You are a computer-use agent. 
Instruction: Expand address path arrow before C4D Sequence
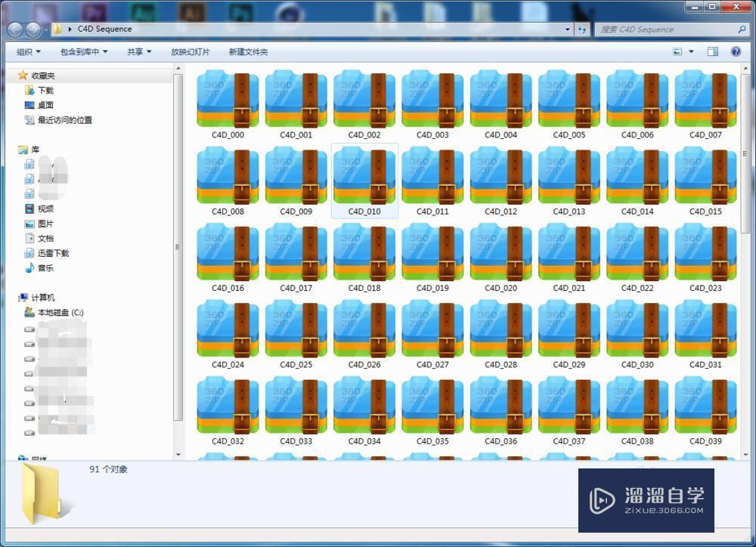[70, 29]
